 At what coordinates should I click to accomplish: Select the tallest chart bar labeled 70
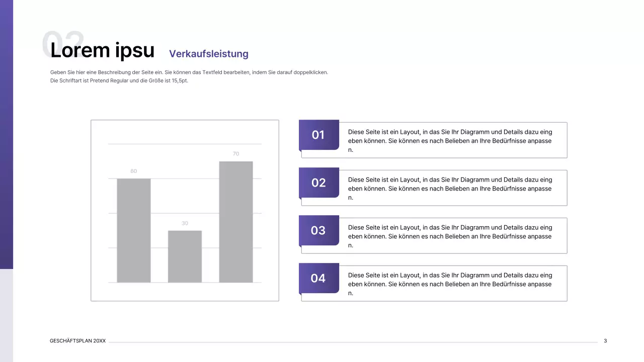236,222
